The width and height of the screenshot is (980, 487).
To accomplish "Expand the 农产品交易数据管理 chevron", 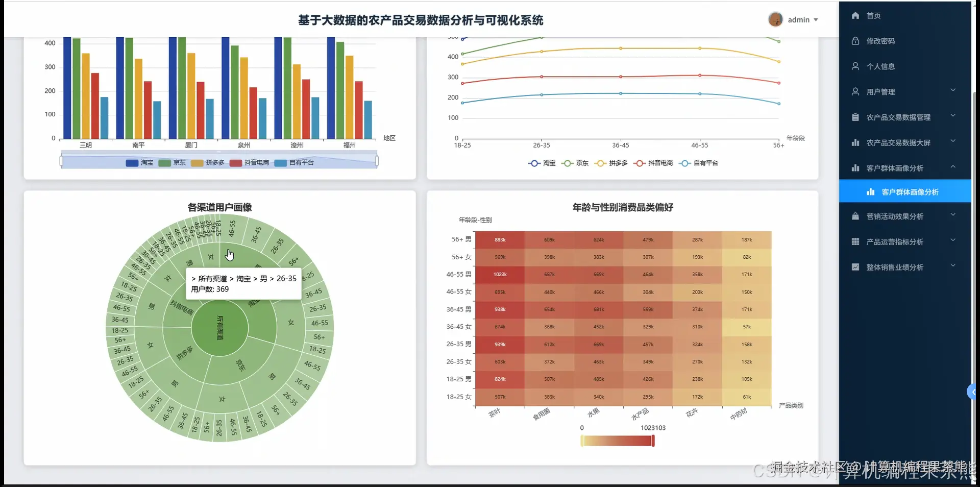I will coord(953,116).
